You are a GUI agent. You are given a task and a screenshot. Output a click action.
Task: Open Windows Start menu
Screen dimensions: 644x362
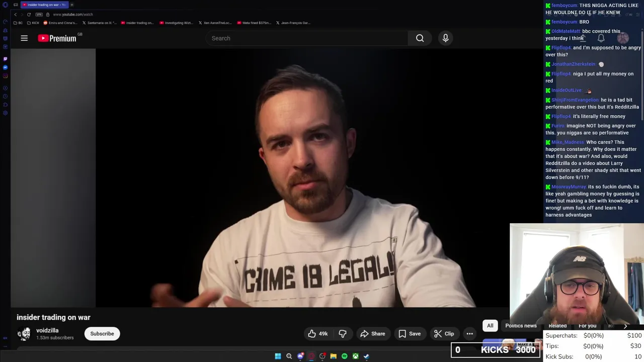click(278, 356)
